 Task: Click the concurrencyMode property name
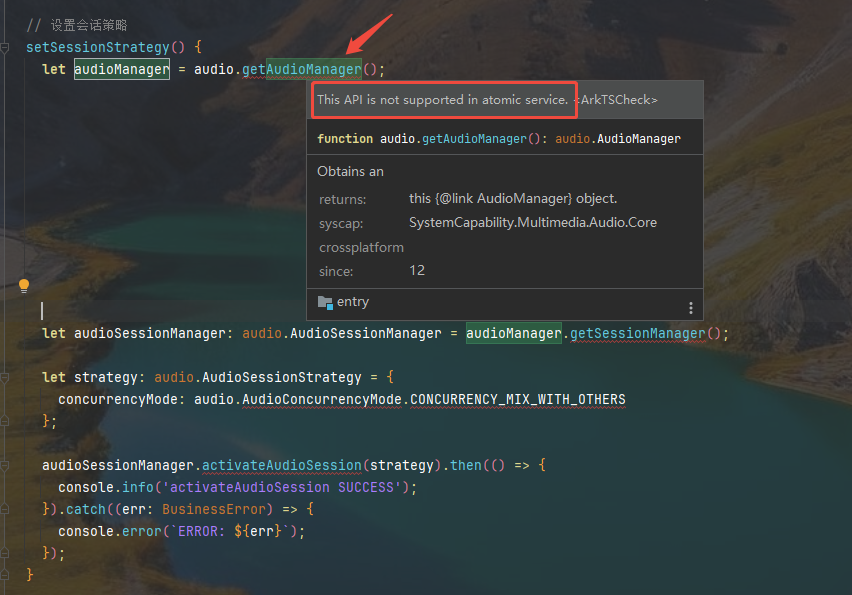118,400
